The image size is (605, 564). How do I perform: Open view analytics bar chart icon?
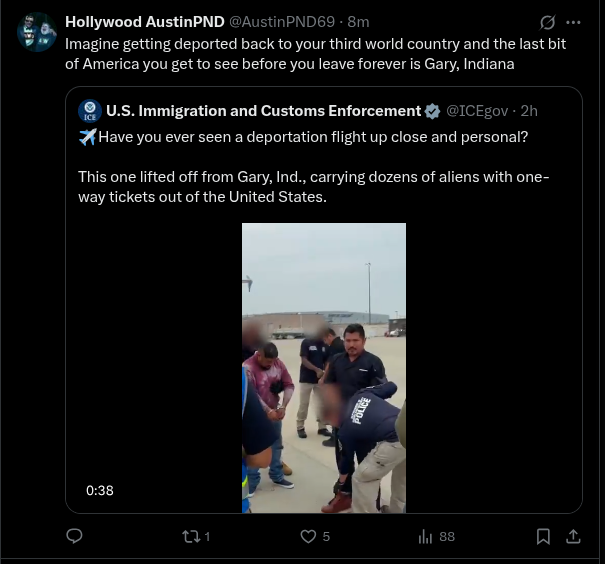(x=425, y=536)
